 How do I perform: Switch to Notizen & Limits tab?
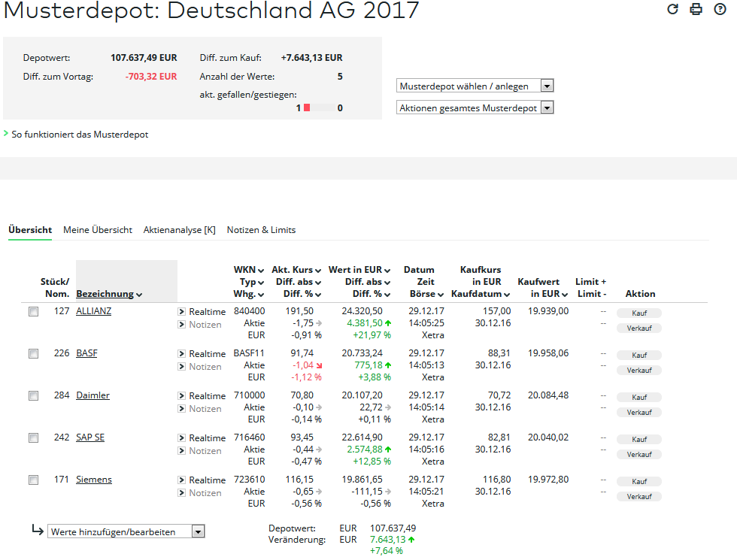click(262, 230)
